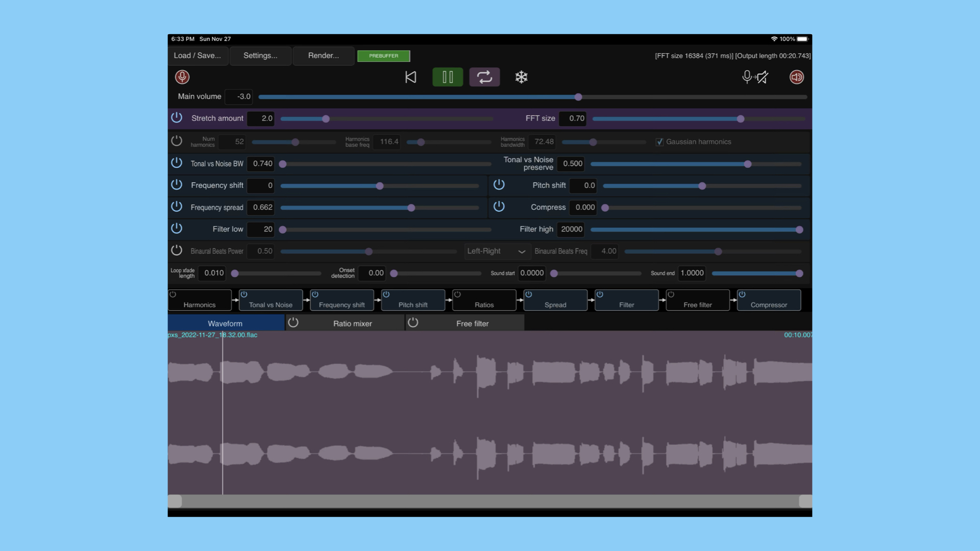
Task: Toggle Pitch shift power button
Action: (x=499, y=185)
